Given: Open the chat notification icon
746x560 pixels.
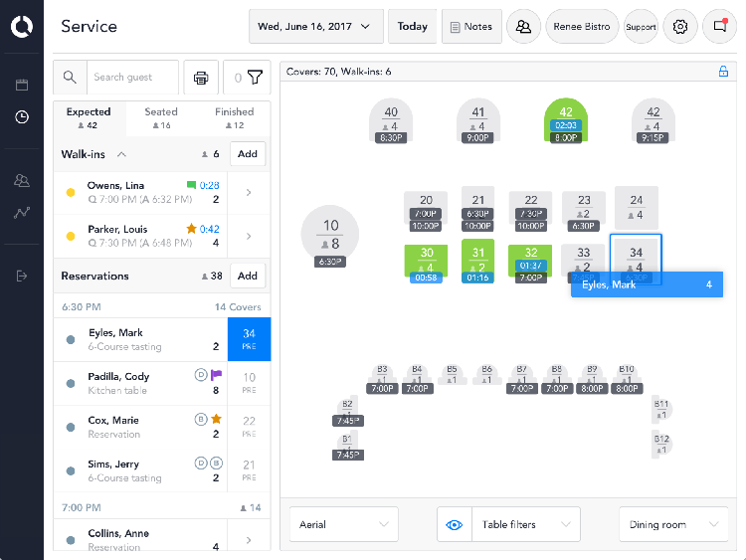Looking at the screenshot, I should point(719,27).
